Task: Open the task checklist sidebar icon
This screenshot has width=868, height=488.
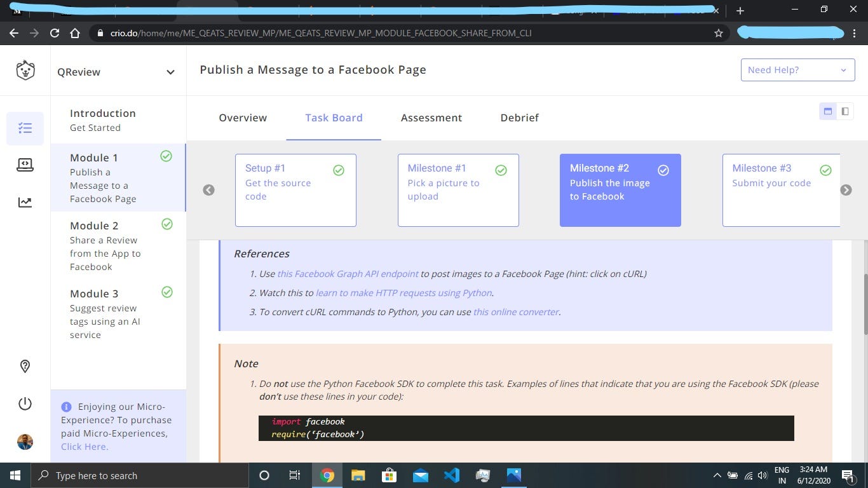Action: pos(25,128)
